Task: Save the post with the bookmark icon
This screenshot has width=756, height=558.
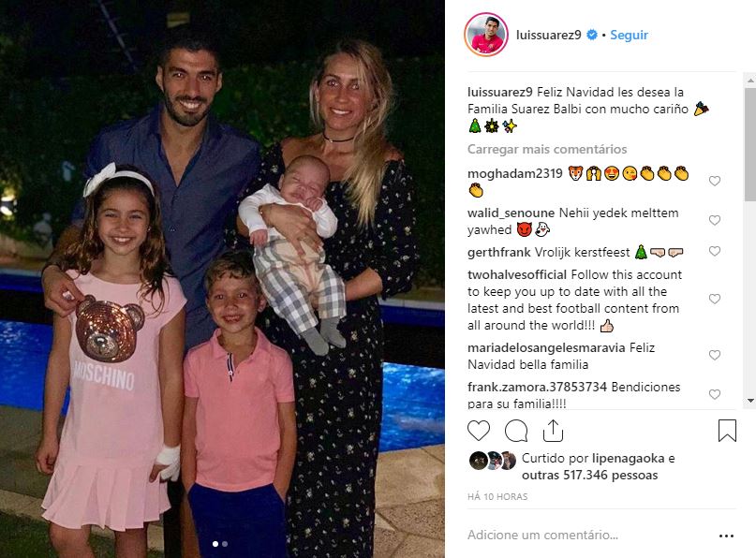Action: coord(727,431)
